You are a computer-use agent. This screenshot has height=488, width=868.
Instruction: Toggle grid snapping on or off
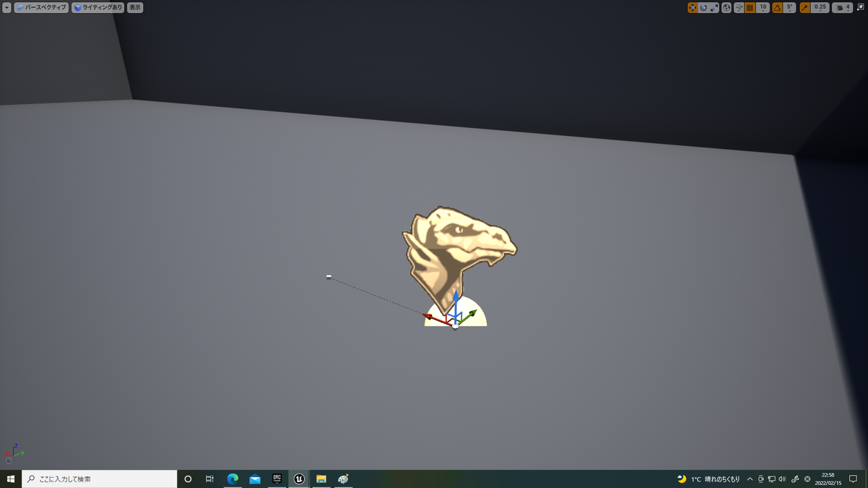749,7
